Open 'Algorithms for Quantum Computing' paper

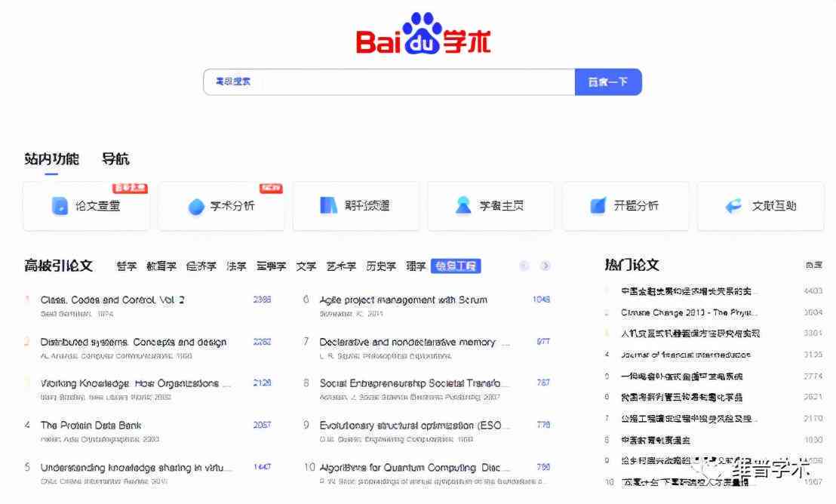click(414, 467)
